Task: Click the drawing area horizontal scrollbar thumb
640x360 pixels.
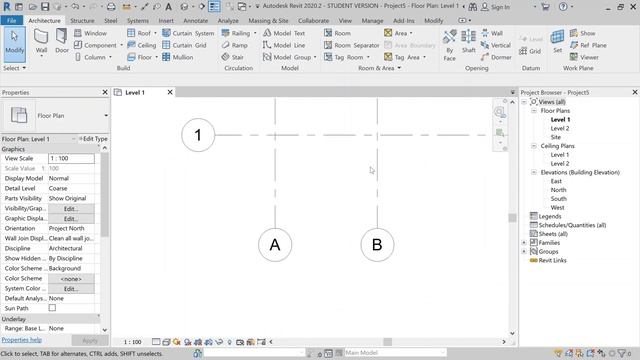Action: [387, 342]
